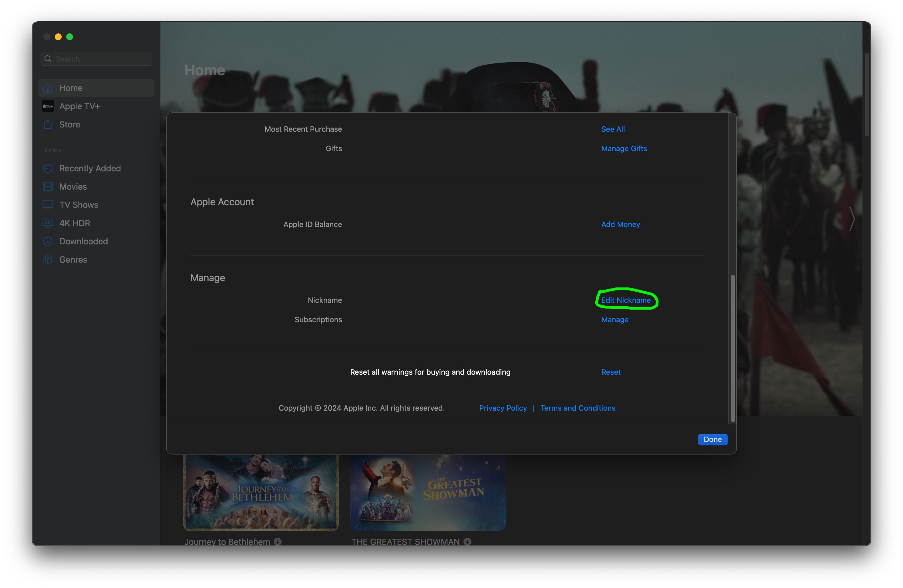Open Movies using the film strip icon

pos(48,186)
